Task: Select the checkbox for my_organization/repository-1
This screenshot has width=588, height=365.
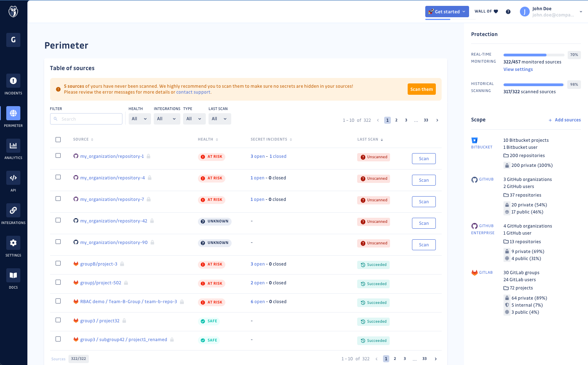Action: [x=58, y=155]
